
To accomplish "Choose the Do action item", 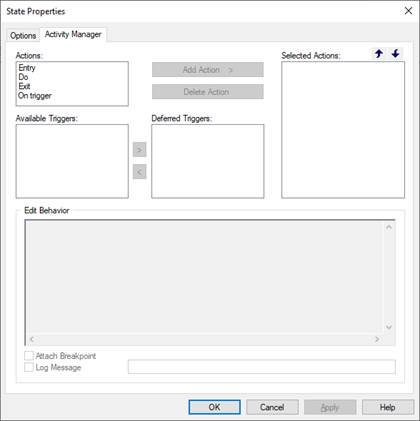I will 23,77.
